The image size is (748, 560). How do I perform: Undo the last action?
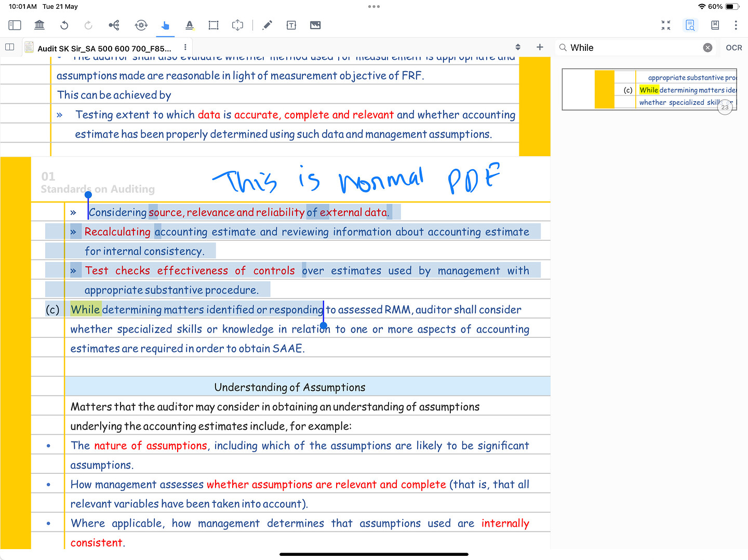click(x=64, y=25)
